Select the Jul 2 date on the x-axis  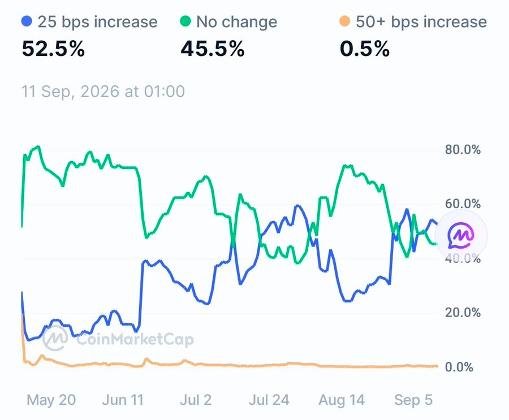(x=196, y=400)
